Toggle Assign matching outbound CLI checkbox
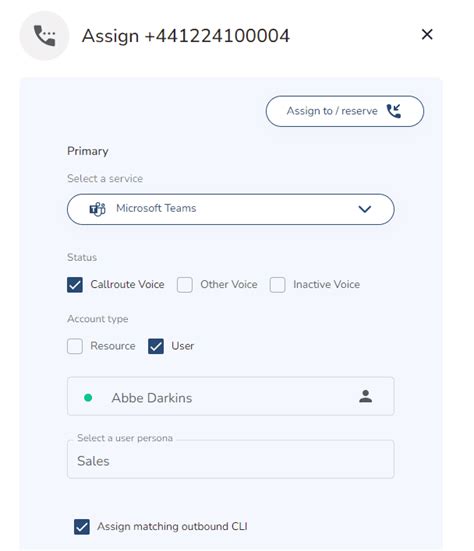This screenshot has height=551, width=474. click(x=82, y=527)
